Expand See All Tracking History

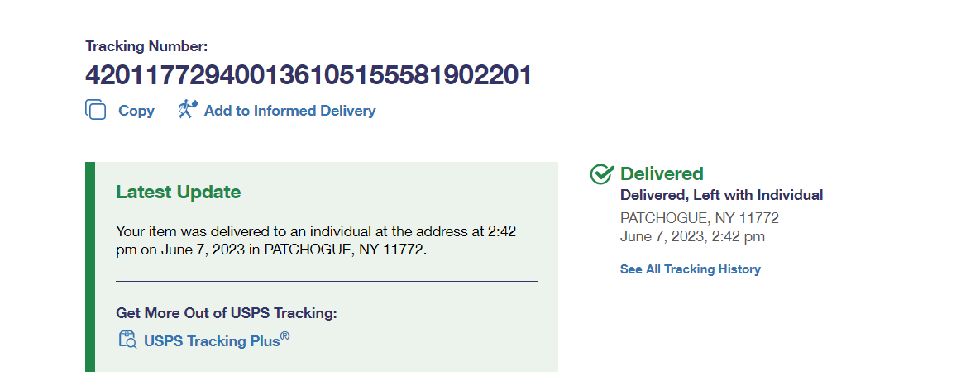point(690,269)
